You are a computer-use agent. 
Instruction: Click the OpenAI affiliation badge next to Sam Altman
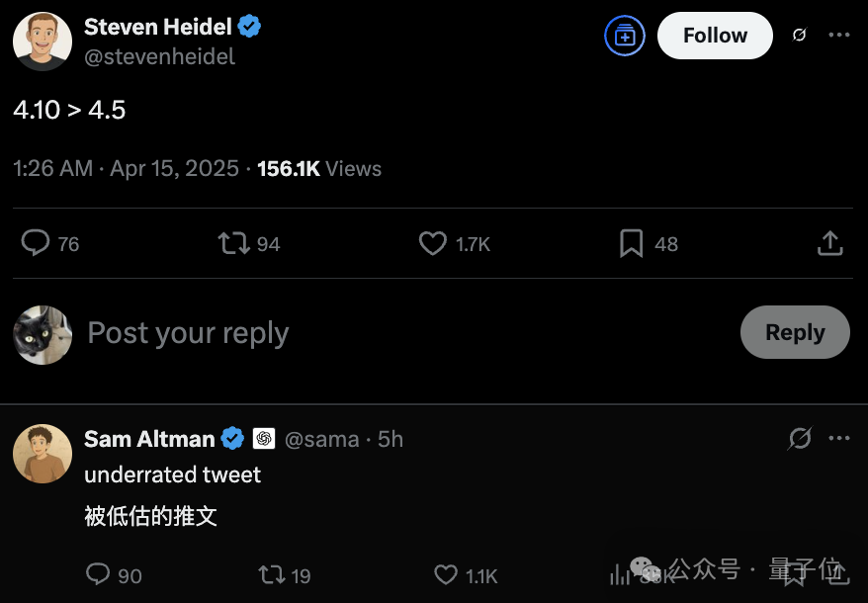[264, 439]
